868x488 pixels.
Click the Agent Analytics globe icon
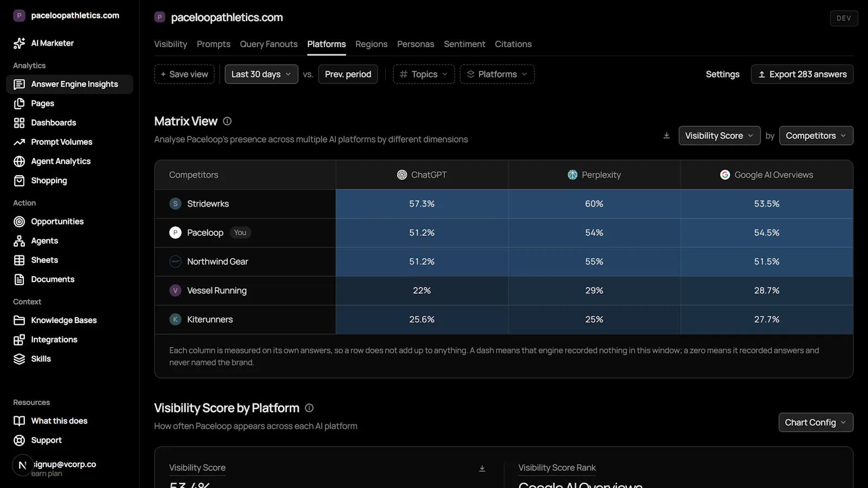point(20,161)
